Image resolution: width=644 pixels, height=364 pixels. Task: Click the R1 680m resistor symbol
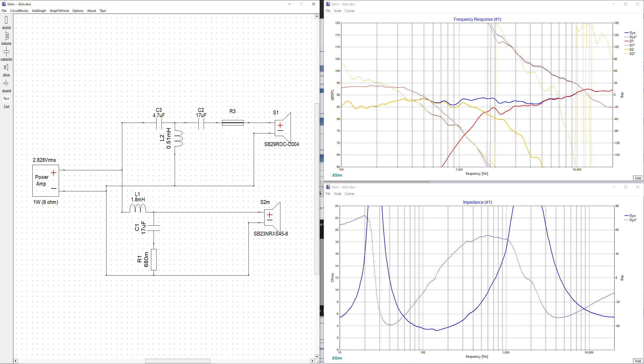tap(154, 260)
